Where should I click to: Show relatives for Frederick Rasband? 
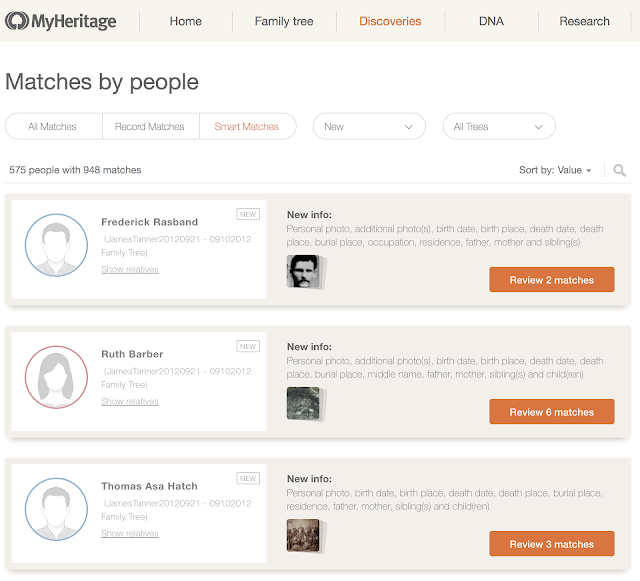(130, 270)
